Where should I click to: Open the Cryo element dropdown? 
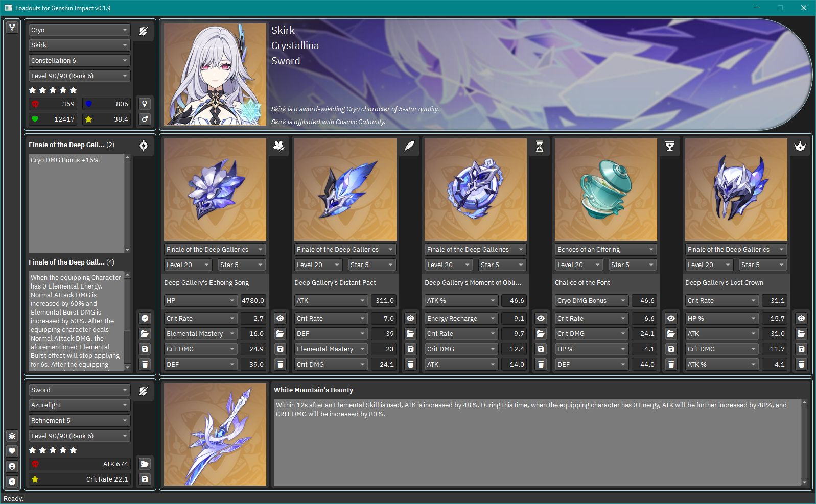coord(79,30)
